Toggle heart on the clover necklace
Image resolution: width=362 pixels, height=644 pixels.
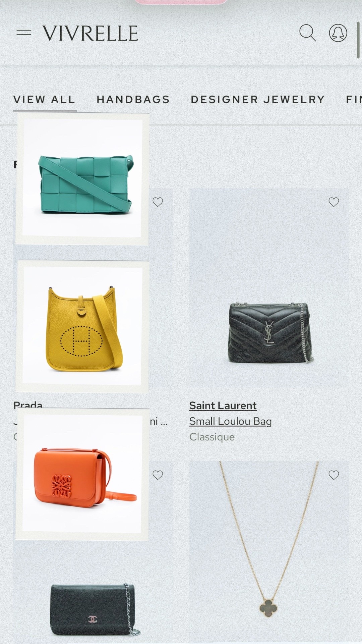click(x=334, y=475)
